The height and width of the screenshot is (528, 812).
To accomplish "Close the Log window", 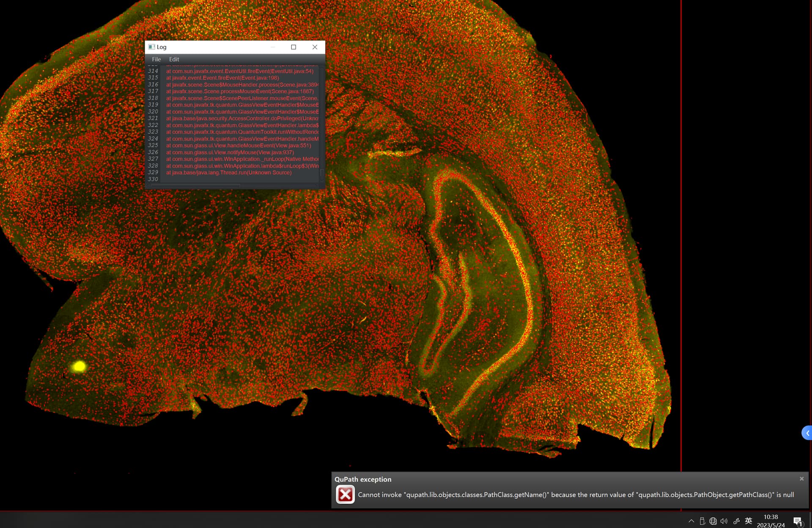I will (x=315, y=47).
